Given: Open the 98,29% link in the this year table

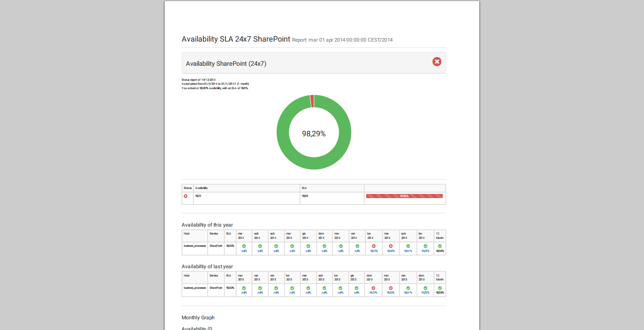Looking at the screenshot, I should pos(374,251).
